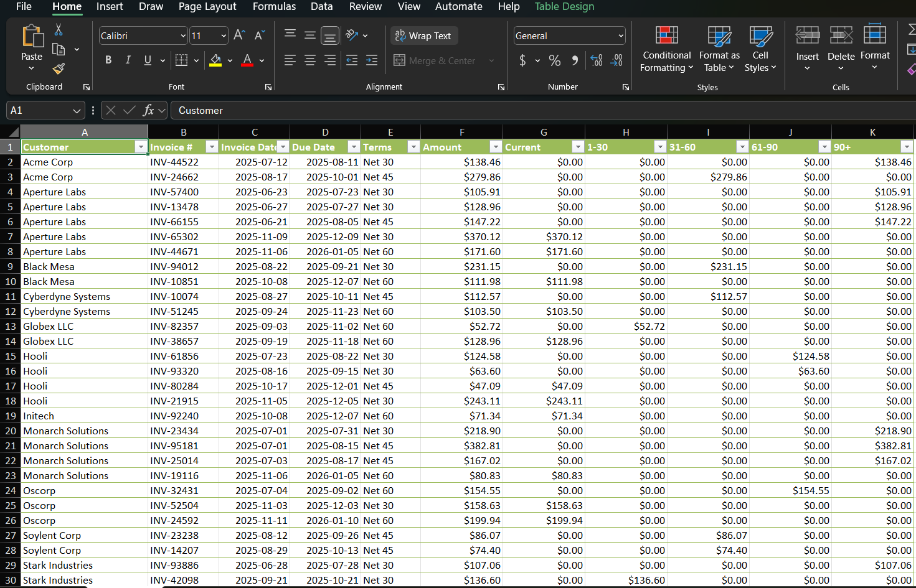
Task: Click the Insert Function fx button
Action: 148,110
